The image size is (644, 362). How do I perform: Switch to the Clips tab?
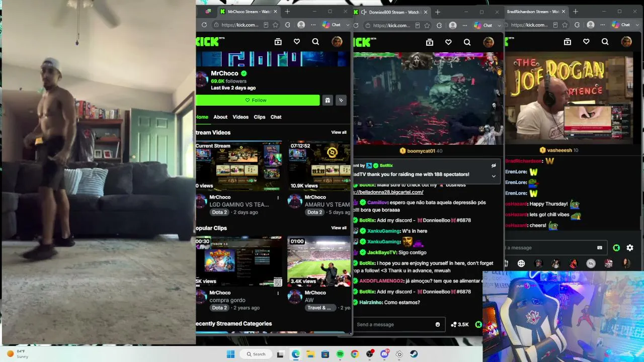[260, 117]
